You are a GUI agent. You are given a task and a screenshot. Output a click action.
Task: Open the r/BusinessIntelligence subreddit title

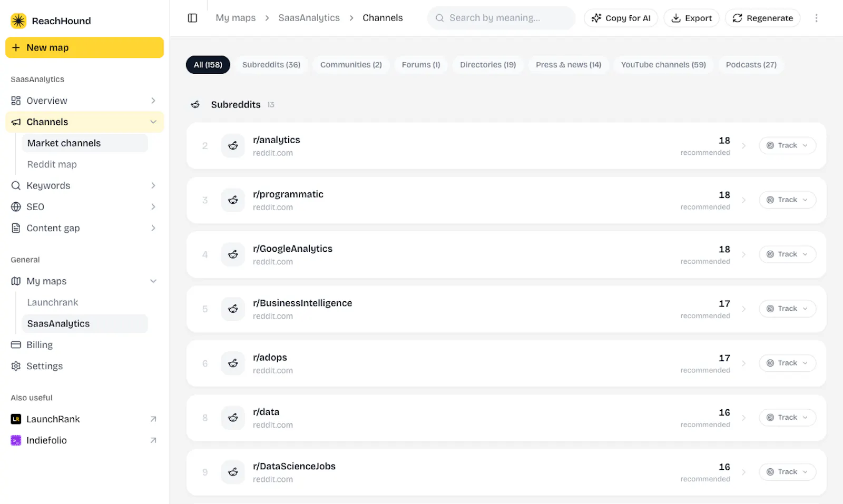tap(302, 303)
